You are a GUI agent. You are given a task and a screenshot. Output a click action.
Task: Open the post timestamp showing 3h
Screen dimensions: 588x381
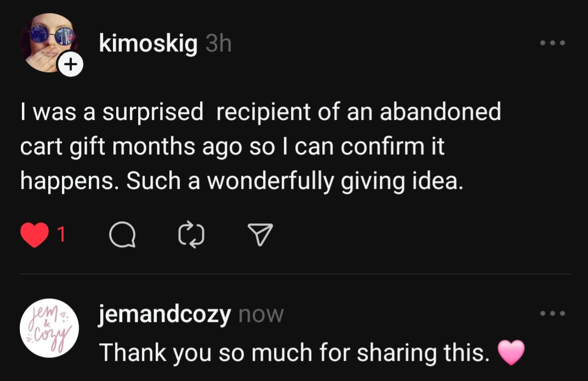217,44
